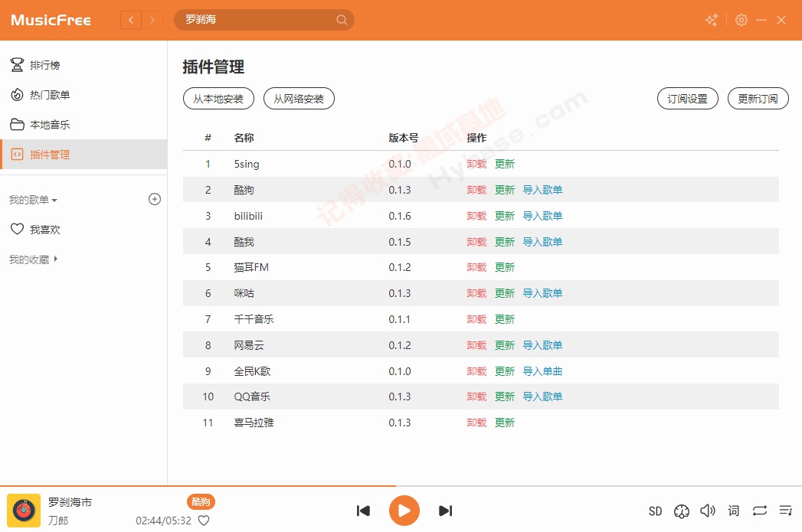Image resolution: width=802 pixels, height=532 pixels.
Task: Play previous track
Action: [363, 511]
